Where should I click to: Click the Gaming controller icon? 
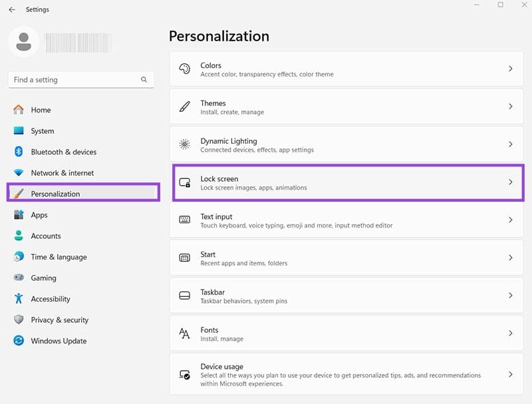pyautogui.click(x=19, y=278)
